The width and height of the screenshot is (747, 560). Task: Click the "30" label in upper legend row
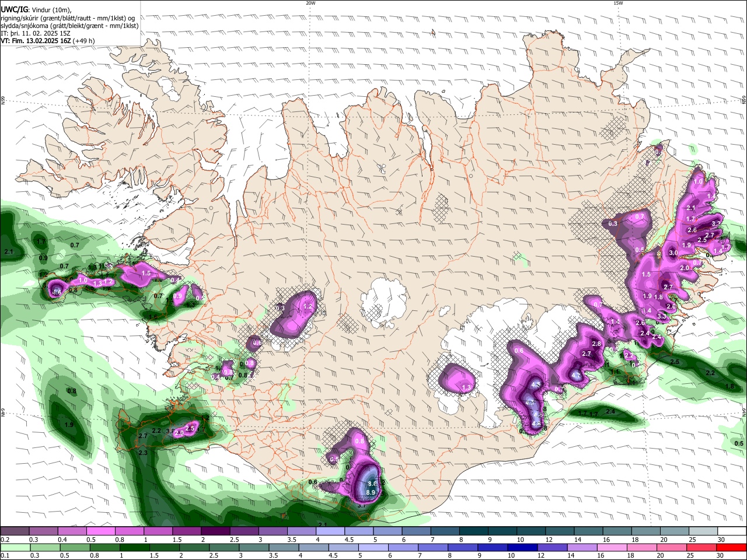pyautogui.click(x=721, y=539)
